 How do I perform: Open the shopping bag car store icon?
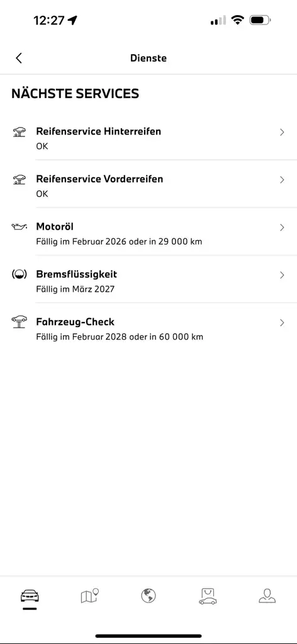click(208, 596)
